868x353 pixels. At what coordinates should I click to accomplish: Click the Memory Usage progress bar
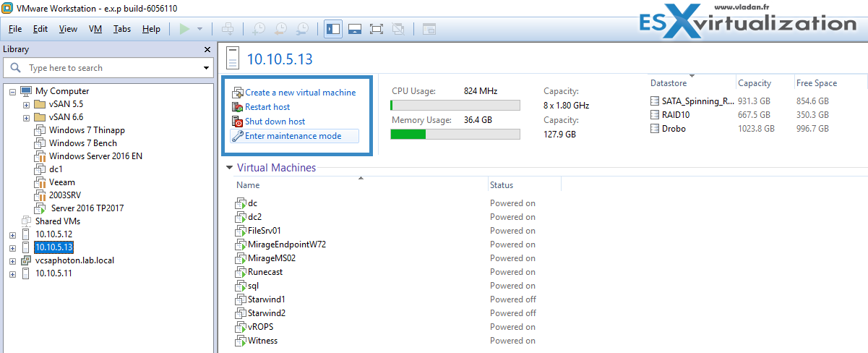tap(455, 134)
